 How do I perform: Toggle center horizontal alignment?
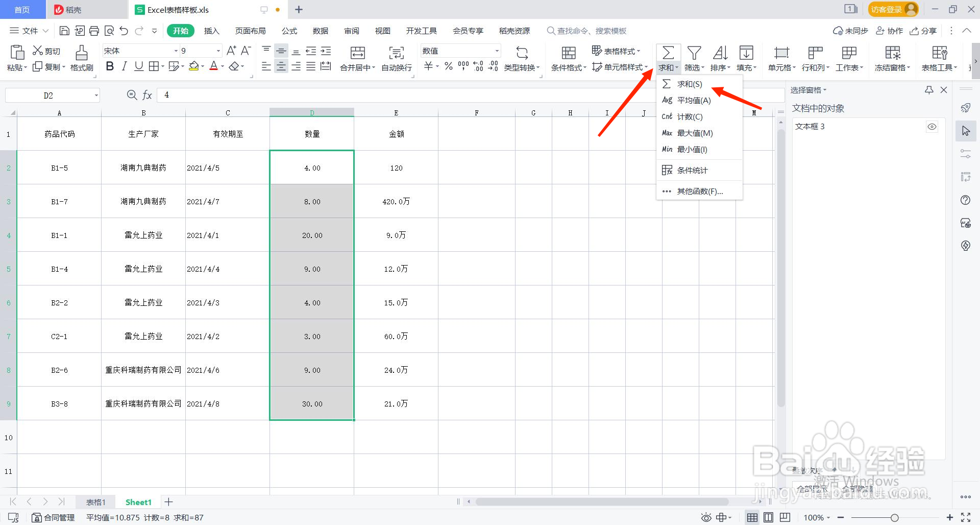pyautogui.click(x=281, y=66)
